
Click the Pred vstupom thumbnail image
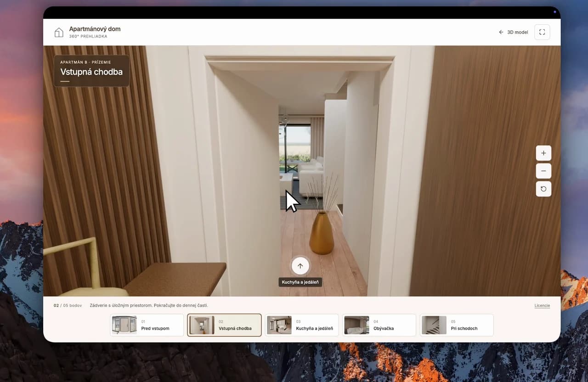[x=124, y=325]
